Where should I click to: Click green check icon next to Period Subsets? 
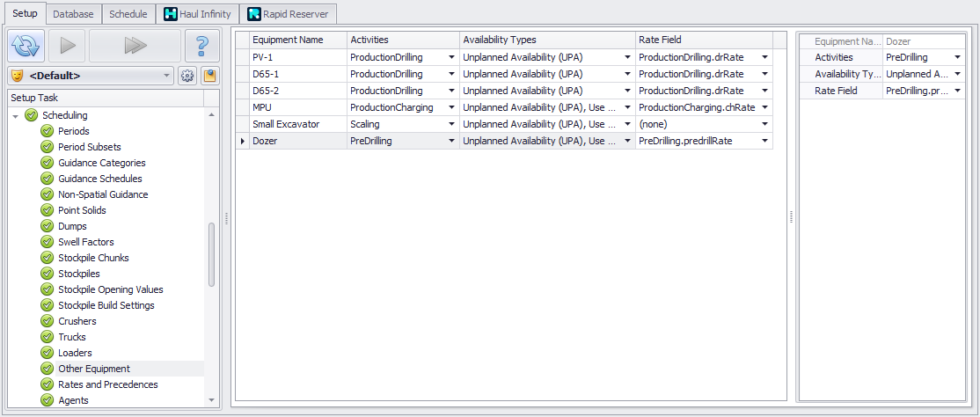coord(47,147)
